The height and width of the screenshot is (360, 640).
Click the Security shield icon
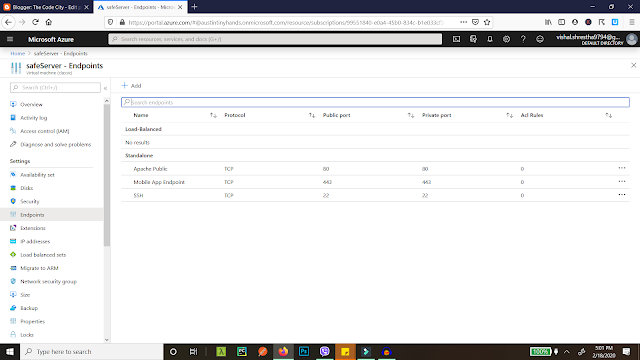click(x=13, y=201)
